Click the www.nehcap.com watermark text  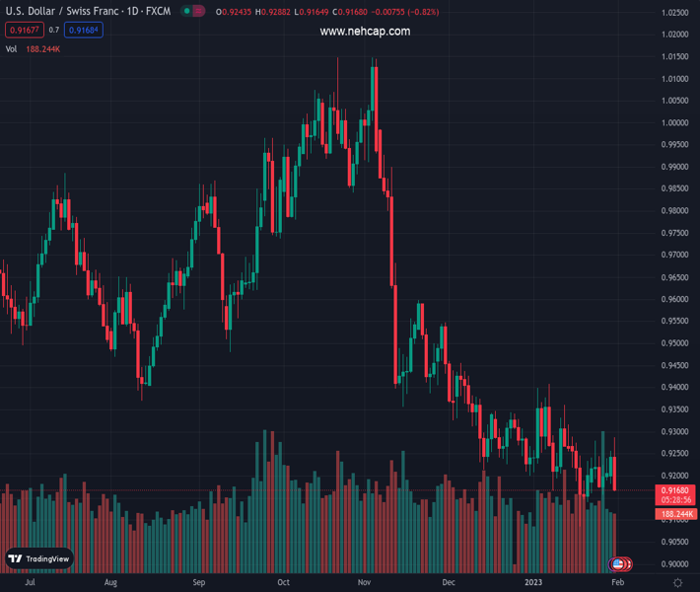click(x=365, y=32)
